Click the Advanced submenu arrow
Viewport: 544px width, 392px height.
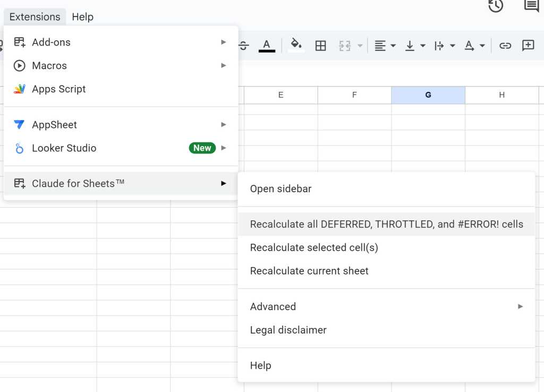click(520, 306)
